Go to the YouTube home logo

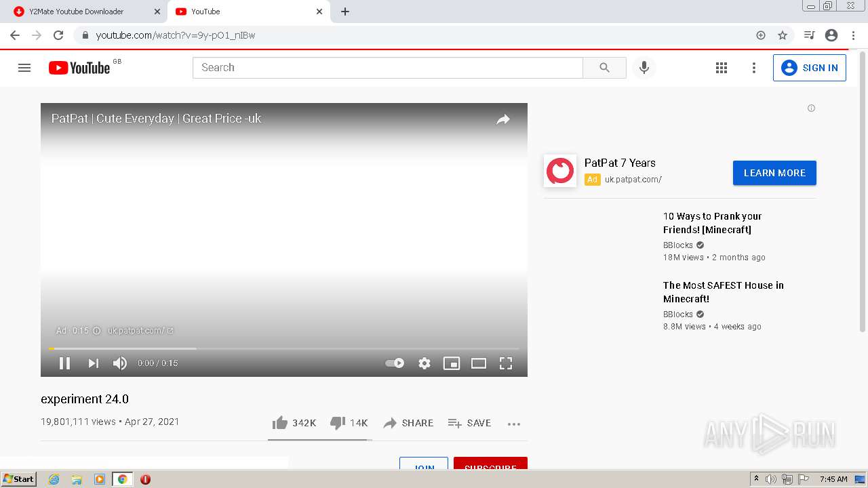[79, 68]
